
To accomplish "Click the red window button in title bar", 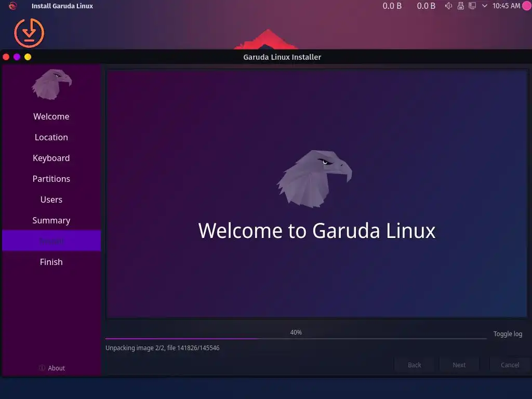I will (x=6, y=57).
